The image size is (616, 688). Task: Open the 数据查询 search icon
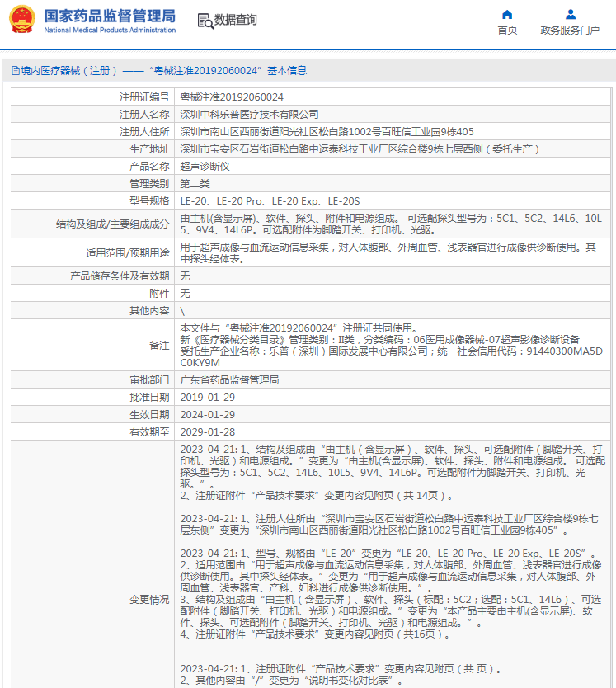[205, 21]
